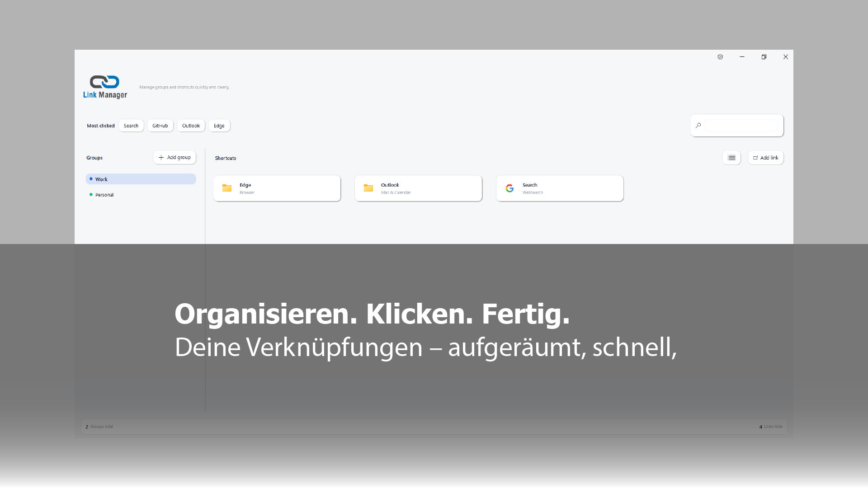
Task: Open the Search WebSearch shortcut card
Action: click(x=560, y=188)
